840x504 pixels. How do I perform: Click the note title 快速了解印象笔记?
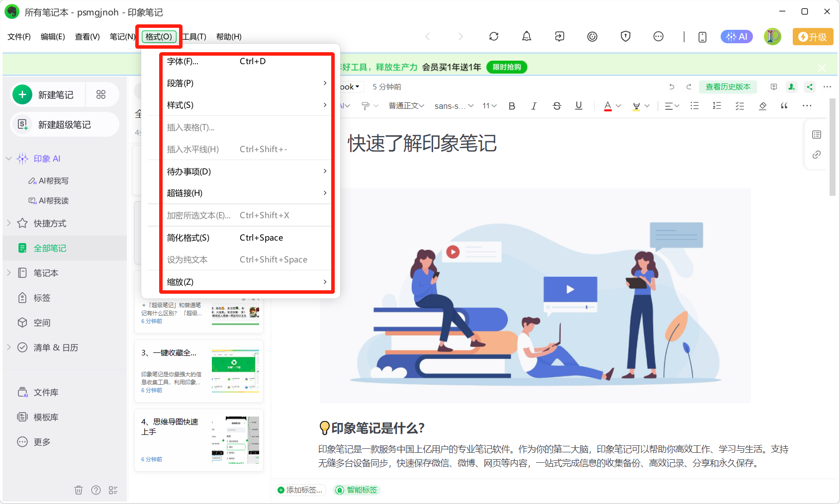tap(422, 144)
